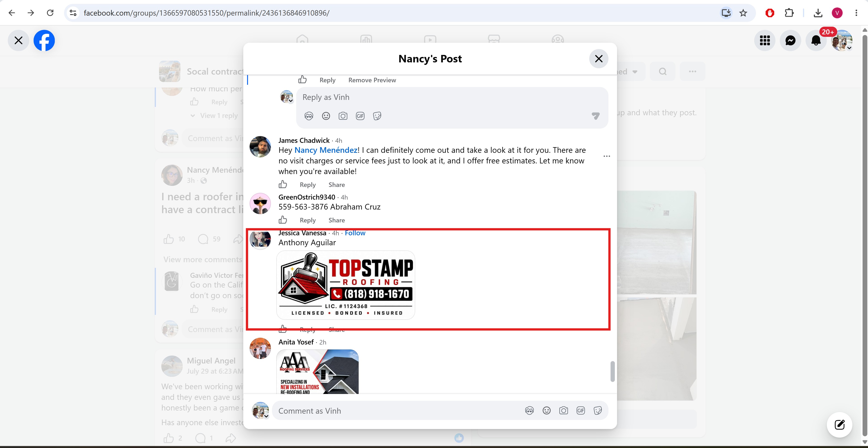
Task: Go forward in the browser history
Action: (31, 13)
